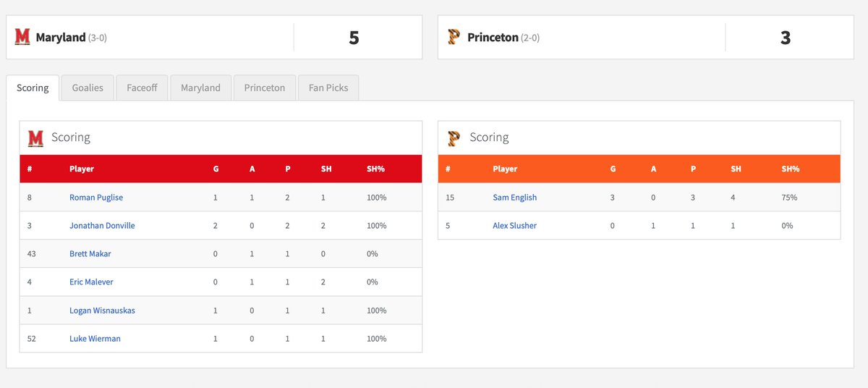Click G column header in Princeton table
The image size is (868, 388).
click(613, 169)
